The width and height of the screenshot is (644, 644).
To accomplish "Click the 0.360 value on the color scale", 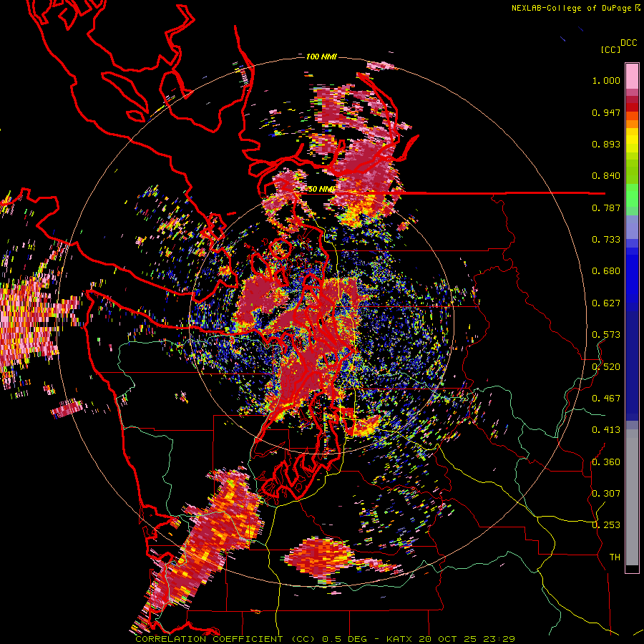I will (x=606, y=462).
